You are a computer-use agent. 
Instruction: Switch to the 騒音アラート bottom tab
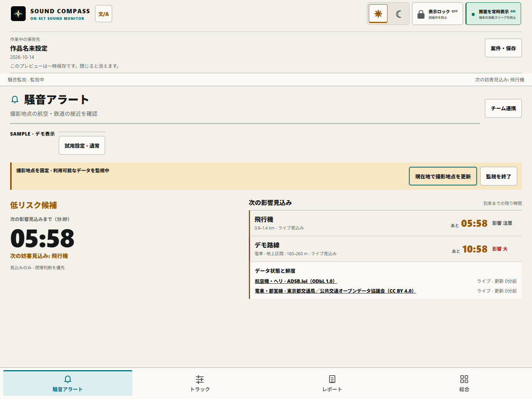(x=68, y=383)
